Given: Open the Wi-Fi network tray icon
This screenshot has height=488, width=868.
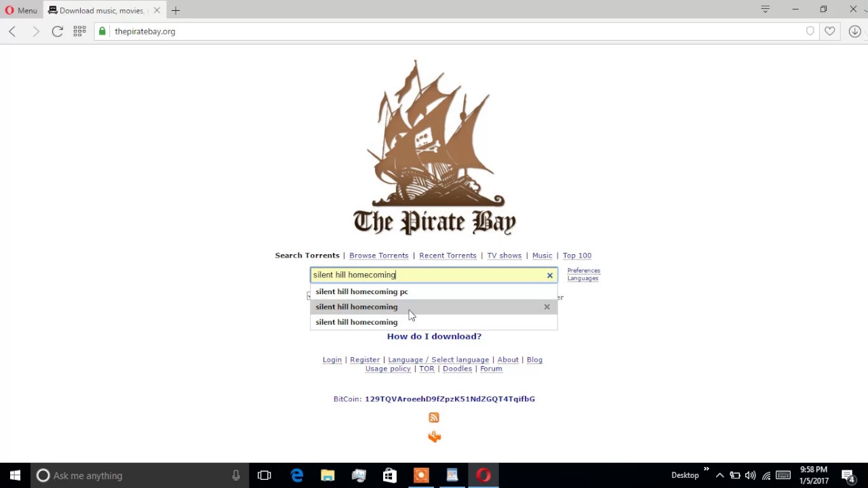Looking at the screenshot, I should (766, 475).
